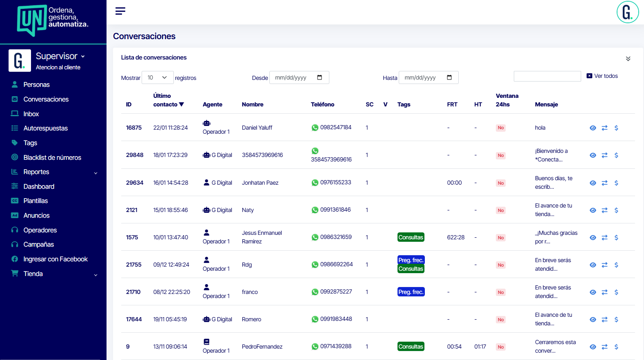Viewport: 644px width, 360px height.
Task: Toggle the Ver todos checkbox
Action: (x=589, y=76)
